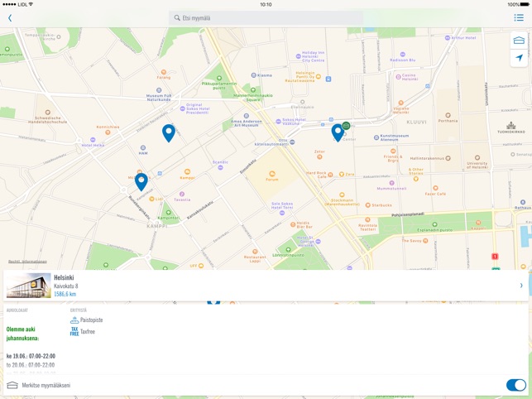Tap the HAM museum marker
Viewport: 532px width, 399px height.
tap(143, 147)
